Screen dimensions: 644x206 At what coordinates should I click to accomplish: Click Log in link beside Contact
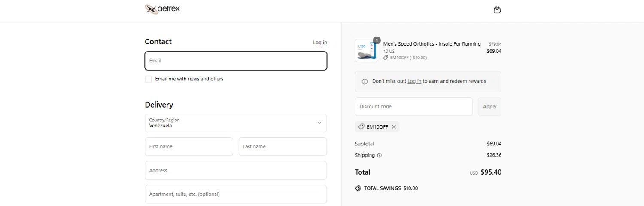pyautogui.click(x=320, y=43)
